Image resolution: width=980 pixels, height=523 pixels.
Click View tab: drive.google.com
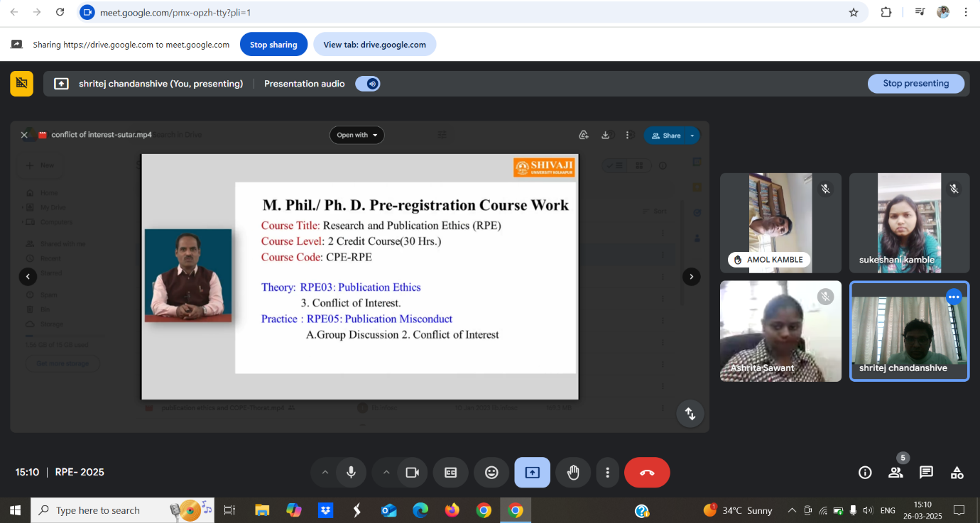374,45
